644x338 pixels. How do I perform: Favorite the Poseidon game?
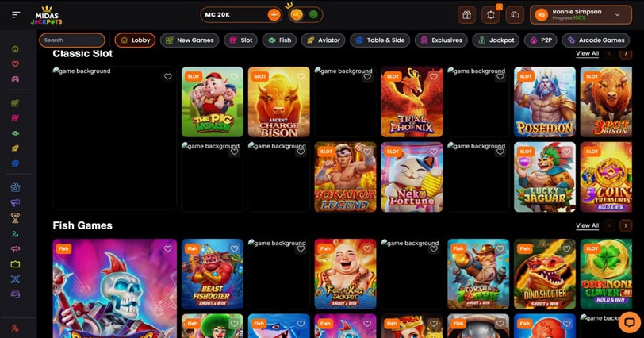[567, 76]
